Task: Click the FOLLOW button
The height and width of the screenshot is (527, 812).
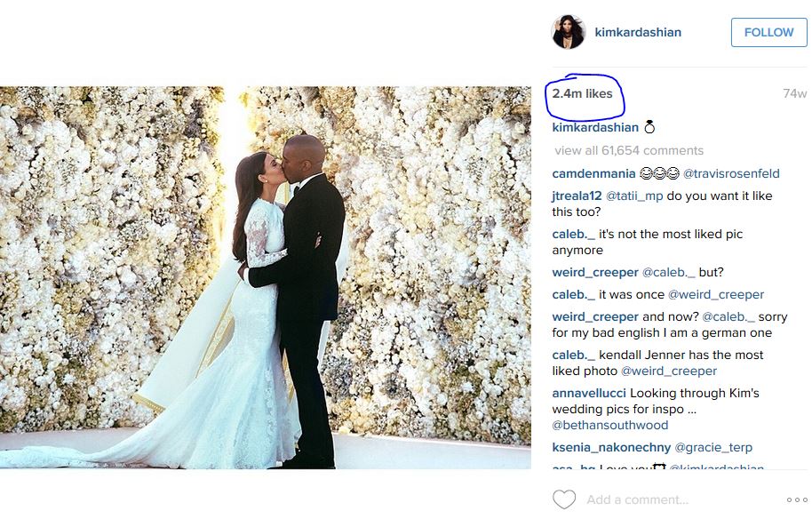Action: pos(769,32)
